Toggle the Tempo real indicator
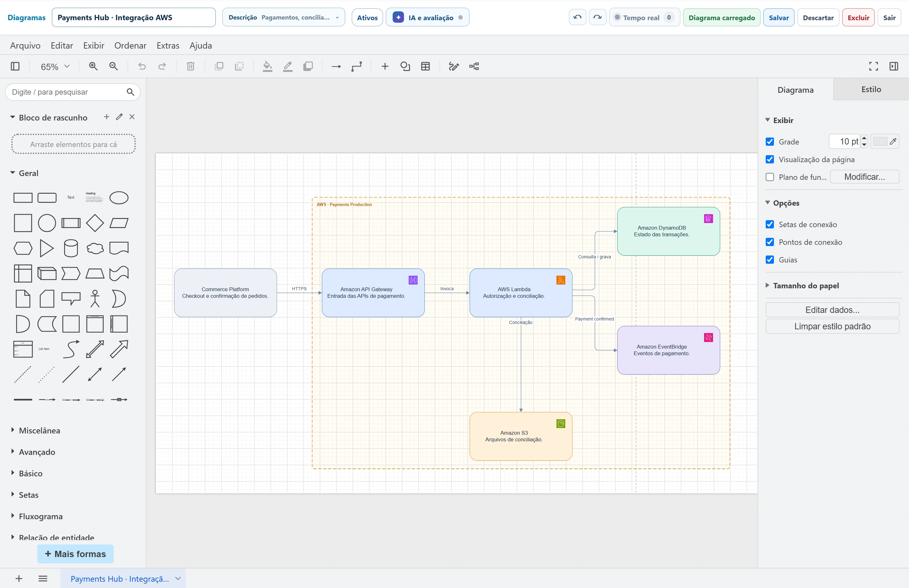Screen dimensions: 909x588 [644, 18]
